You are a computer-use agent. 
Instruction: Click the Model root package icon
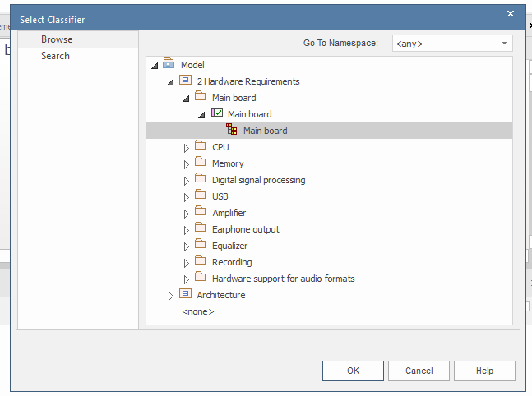click(169, 63)
